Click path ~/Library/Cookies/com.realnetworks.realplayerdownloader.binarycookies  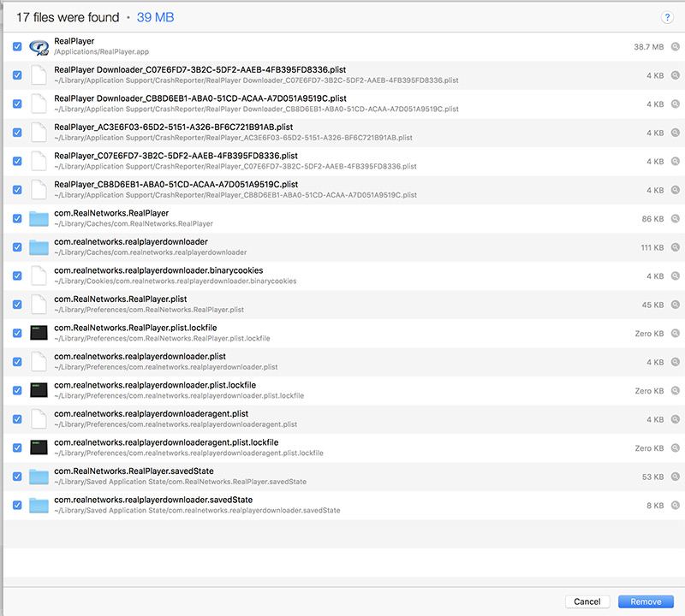click(x=176, y=281)
